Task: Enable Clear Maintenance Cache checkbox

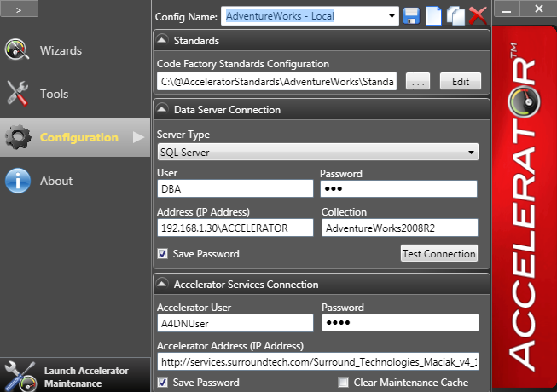Action: 343,382
